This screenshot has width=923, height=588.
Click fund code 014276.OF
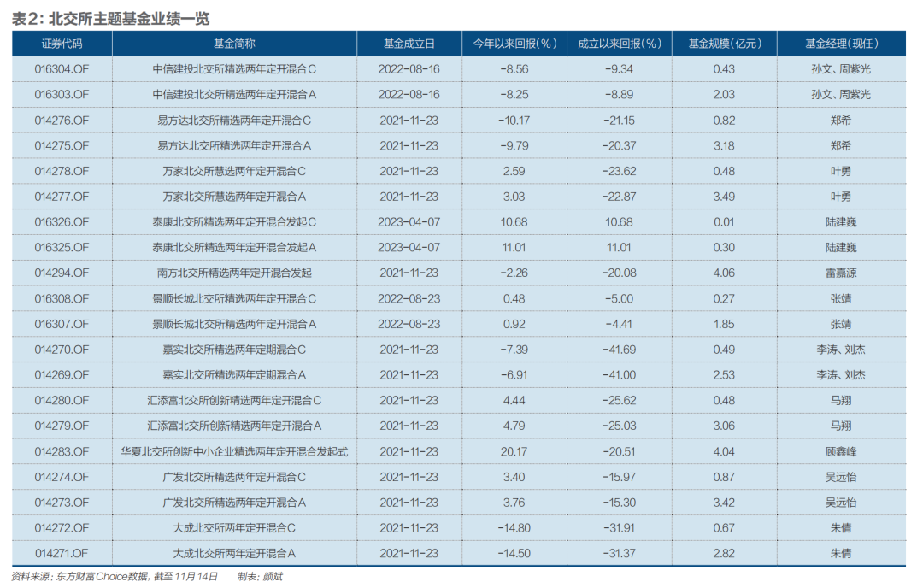tap(62, 121)
